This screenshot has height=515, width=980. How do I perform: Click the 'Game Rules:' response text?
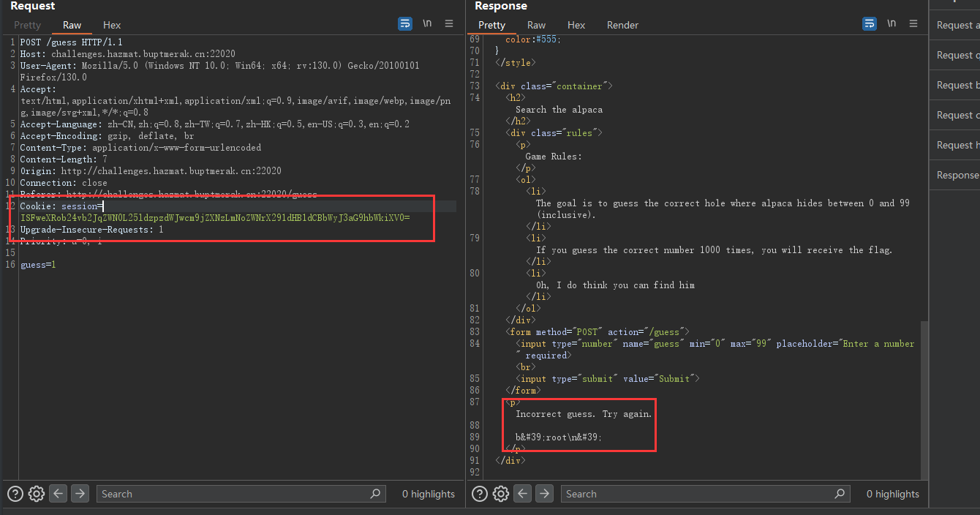554,157
